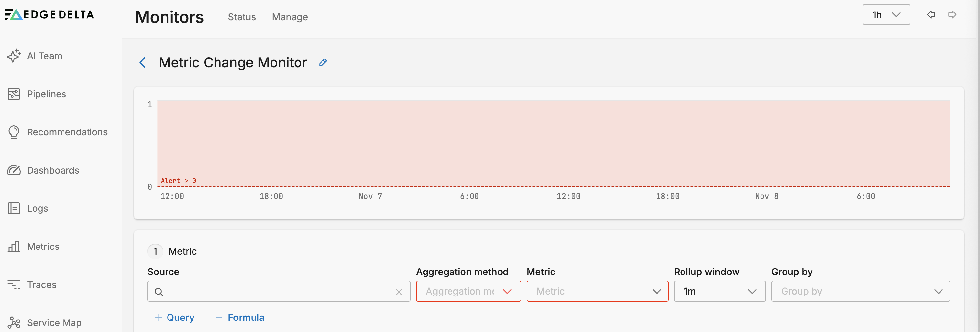Open Recommendations lightbulb icon
The image size is (980, 332).
pos(14,132)
